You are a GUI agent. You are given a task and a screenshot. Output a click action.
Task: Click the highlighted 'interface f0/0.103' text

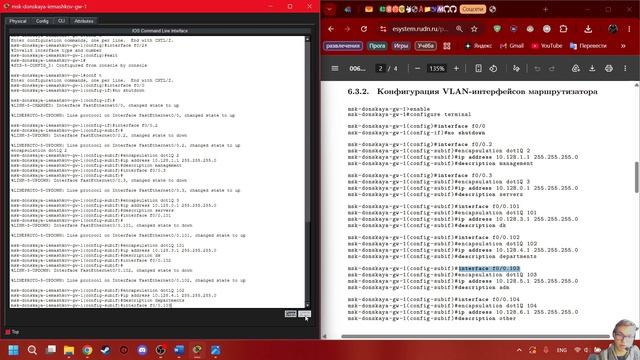tap(489, 269)
